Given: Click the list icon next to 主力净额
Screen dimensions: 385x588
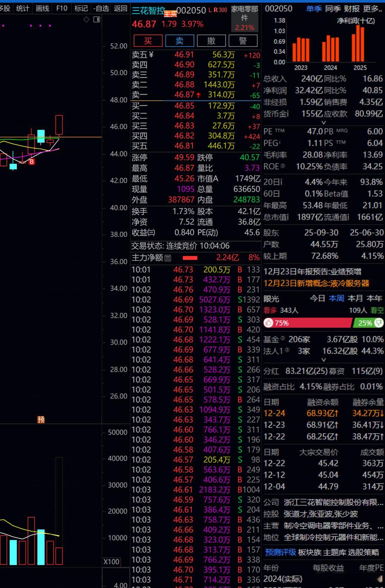Looking at the screenshot, I should click(168, 258).
